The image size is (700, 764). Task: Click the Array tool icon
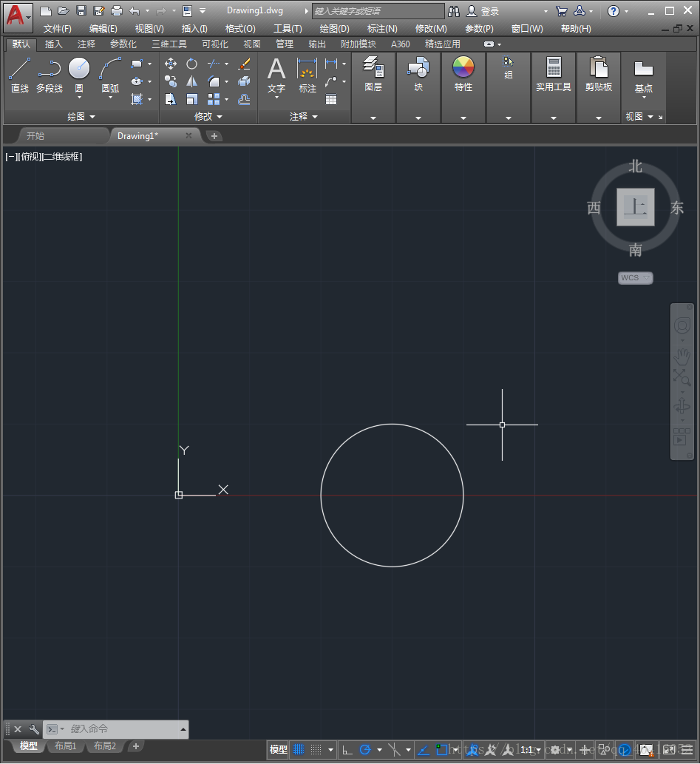coord(214,99)
